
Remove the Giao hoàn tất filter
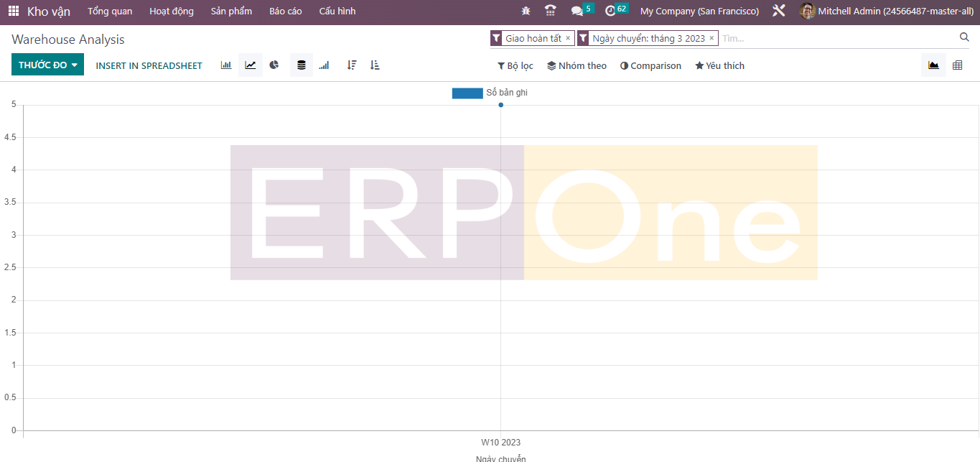pyautogui.click(x=568, y=38)
